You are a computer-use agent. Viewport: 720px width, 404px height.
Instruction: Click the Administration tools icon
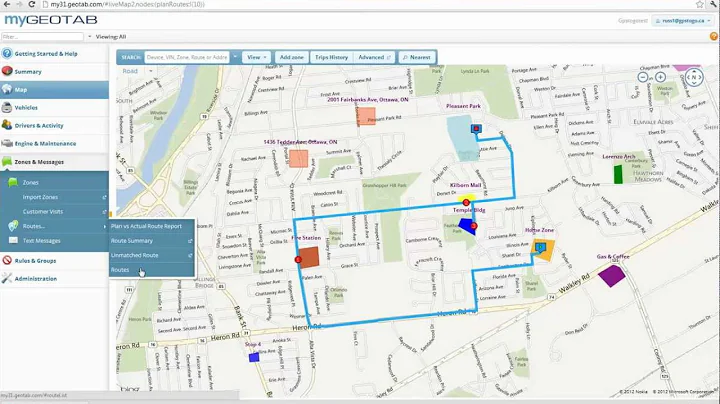[x=7, y=278]
